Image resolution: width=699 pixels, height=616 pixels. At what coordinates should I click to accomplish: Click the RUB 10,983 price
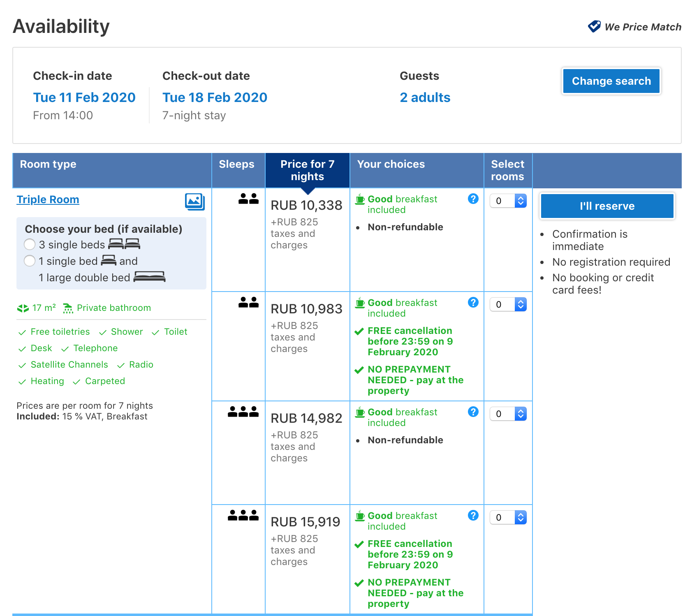(306, 309)
